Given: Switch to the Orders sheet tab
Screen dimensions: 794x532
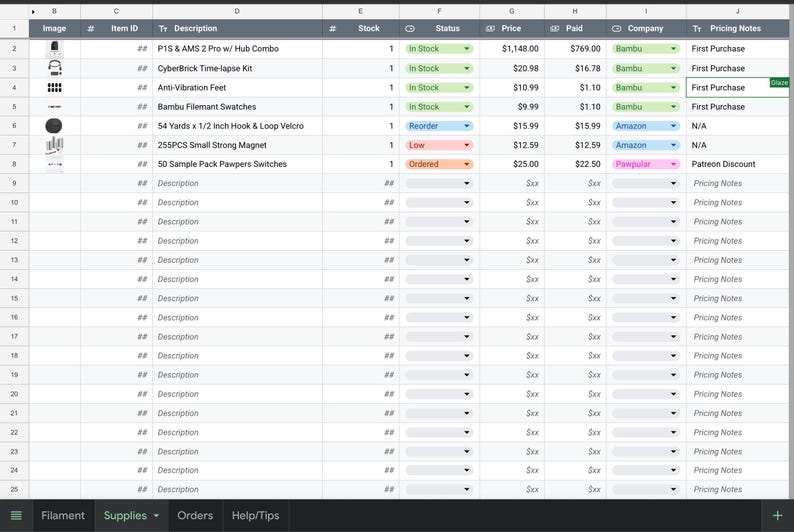Looking at the screenshot, I should point(195,515).
